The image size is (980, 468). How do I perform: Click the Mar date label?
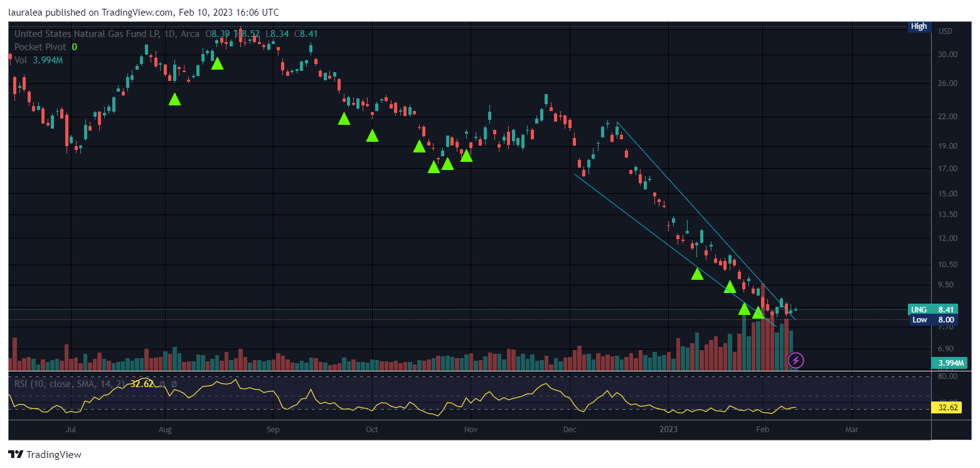(x=851, y=430)
